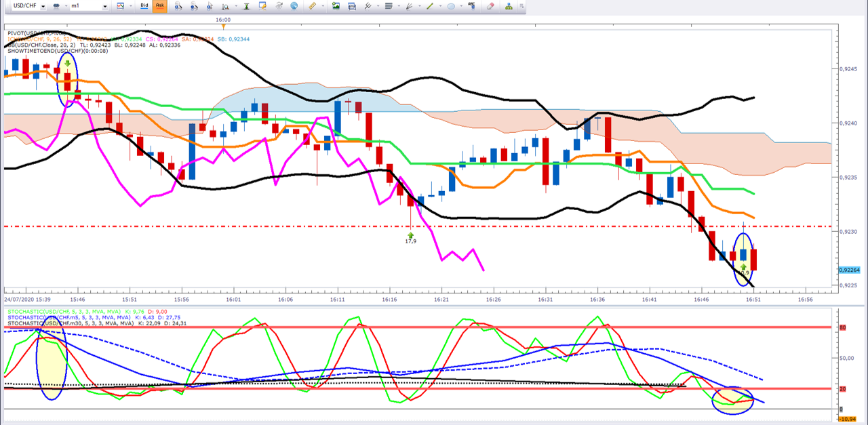
Task: Expand the ruler tool dropdown arrow
Action: tap(322, 7)
